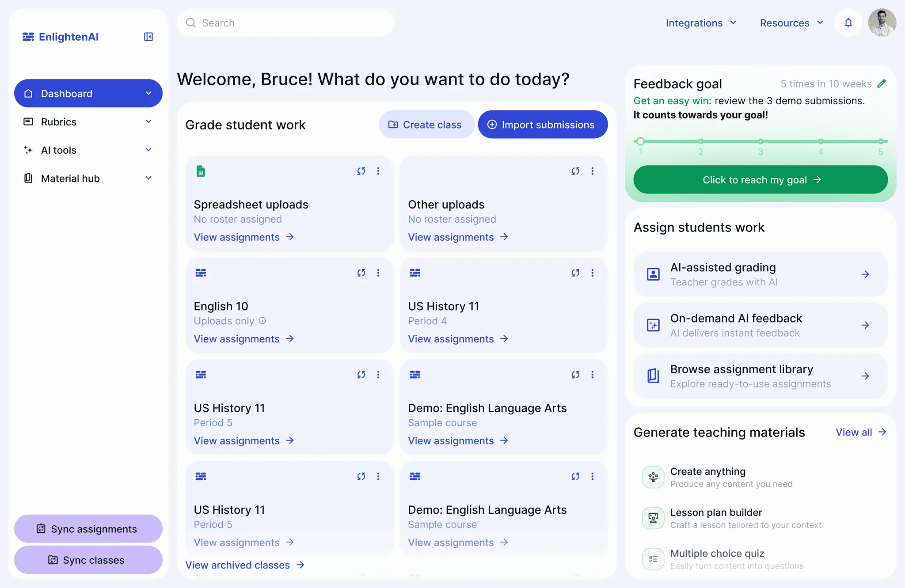Click the Create class button
The image size is (905, 588).
pos(426,125)
